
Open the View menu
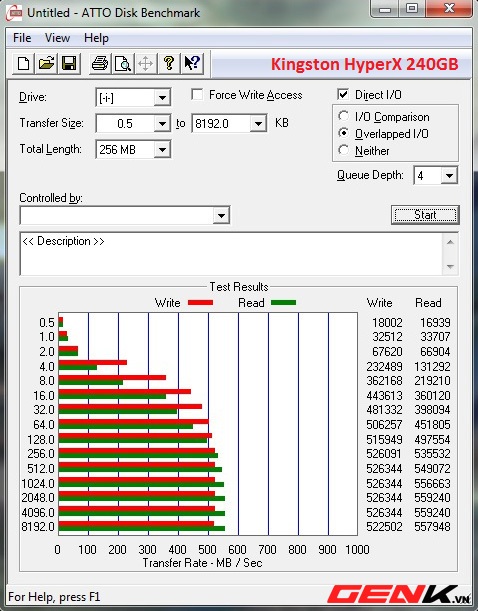pos(57,38)
